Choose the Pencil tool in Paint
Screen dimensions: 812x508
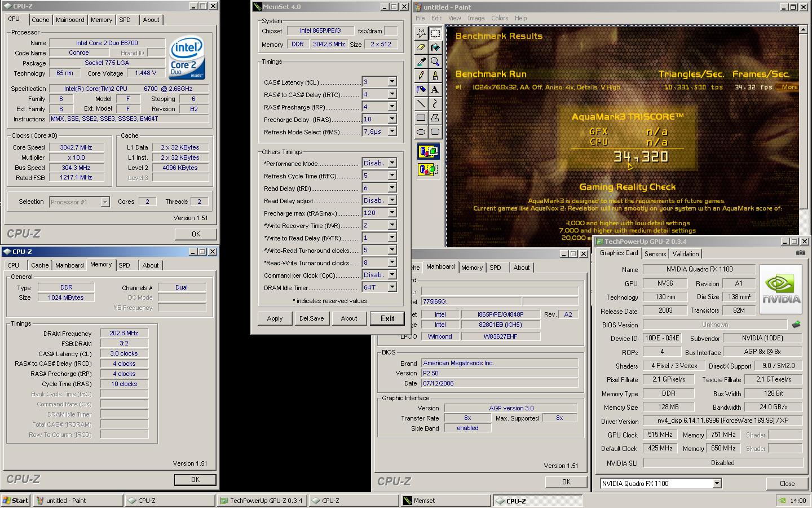pyautogui.click(x=421, y=76)
